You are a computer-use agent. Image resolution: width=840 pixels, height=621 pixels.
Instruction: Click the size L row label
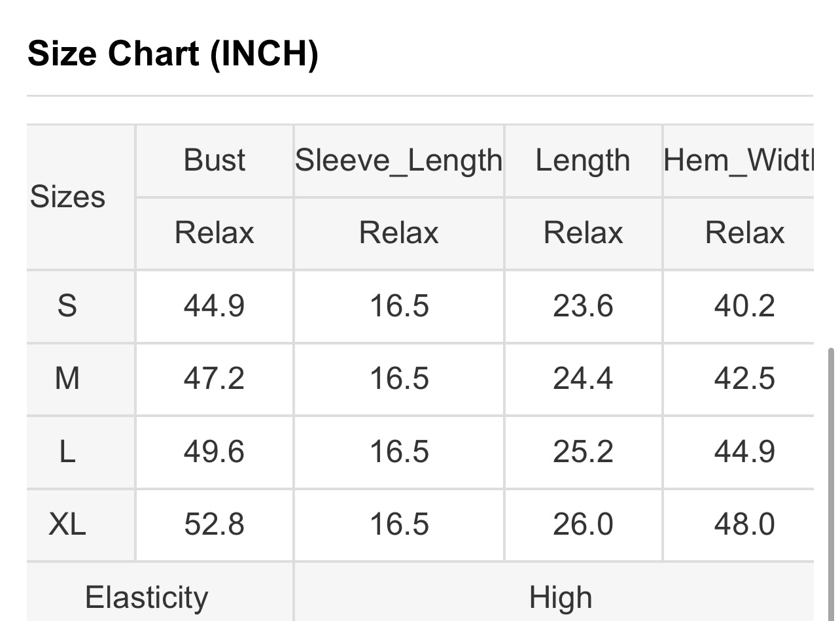tap(67, 452)
